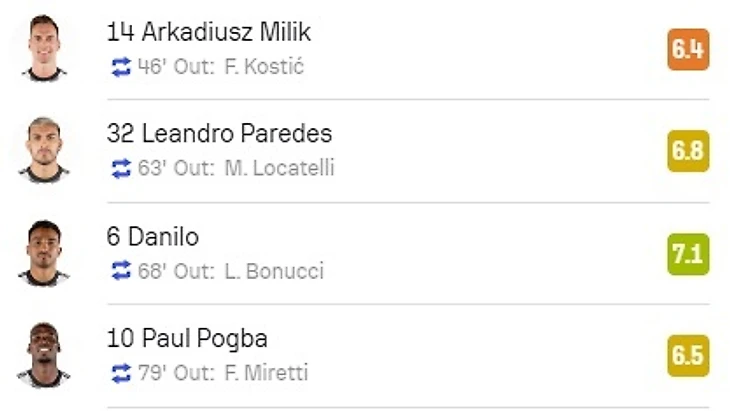The height and width of the screenshot is (411, 730).
Task: Open the 14 Arkadiusz Milik player link
Action: 208,32
